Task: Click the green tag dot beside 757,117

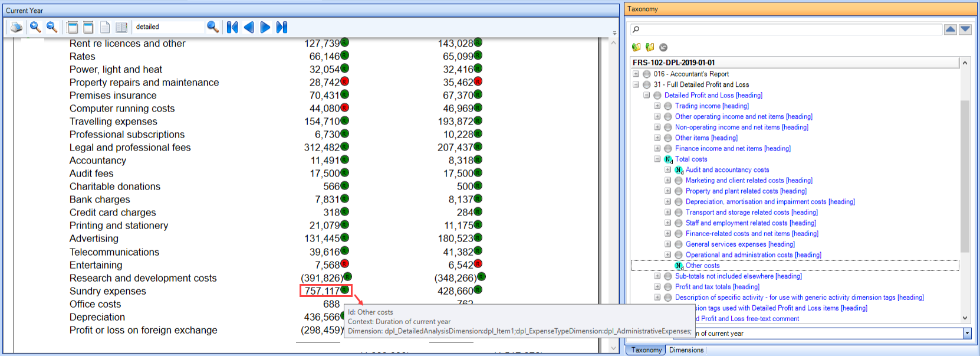Action: click(x=345, y=289)
